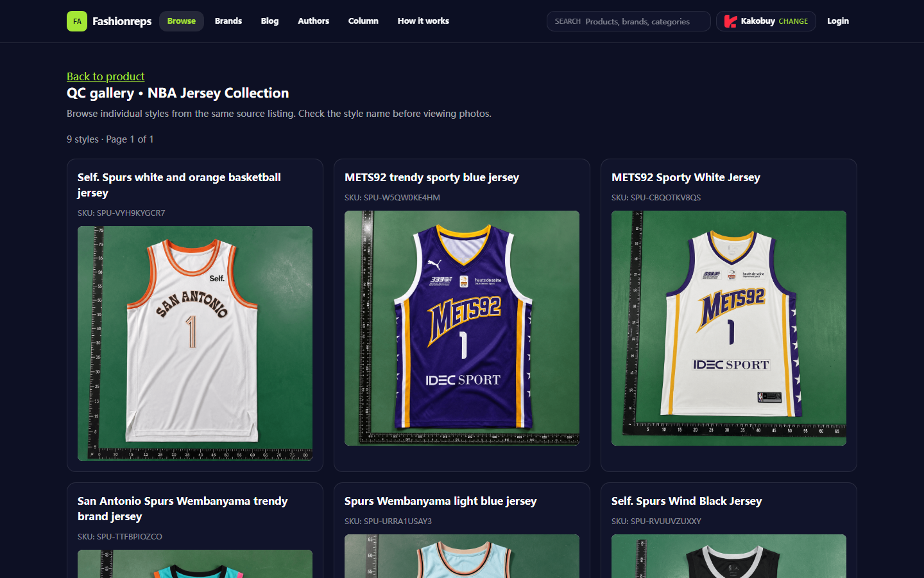Screen dimensions: 924x578
Task: Open METS92 Sporty White Jersey title
Action: coord(686,177)
